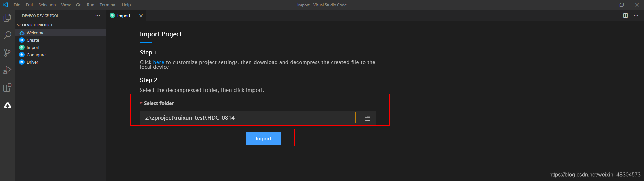Open DevEco Device Tool panel ellipsis menu
The height and width of the screenshot is (181, 644).
point(98,16)
